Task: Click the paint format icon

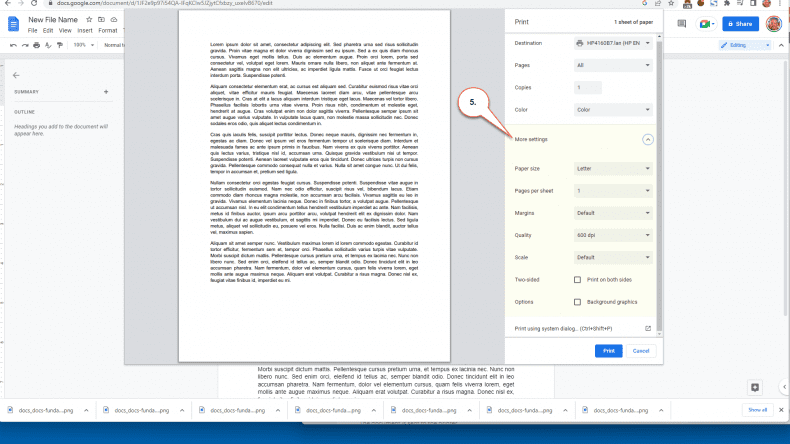Action: point(60,45)
